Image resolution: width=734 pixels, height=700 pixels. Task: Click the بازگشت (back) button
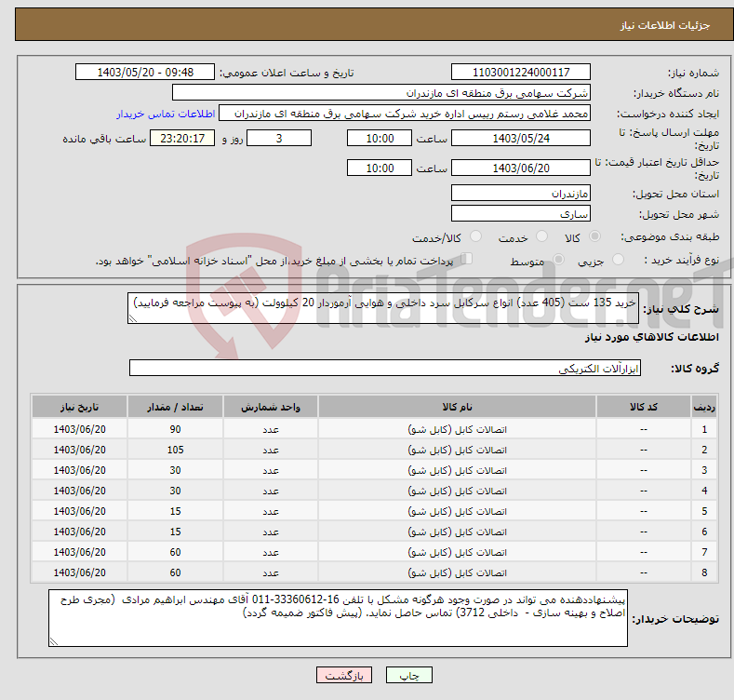coord(344,675)
